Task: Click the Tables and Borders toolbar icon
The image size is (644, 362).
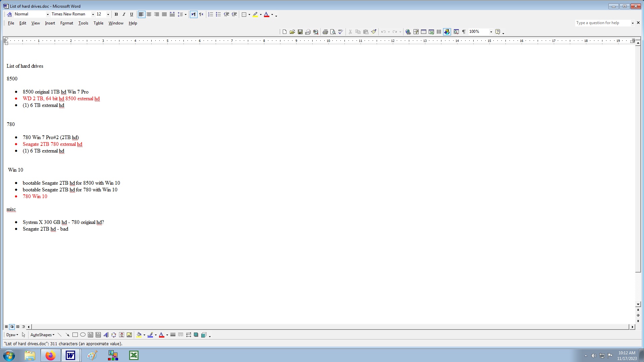Action: (416, 32)
